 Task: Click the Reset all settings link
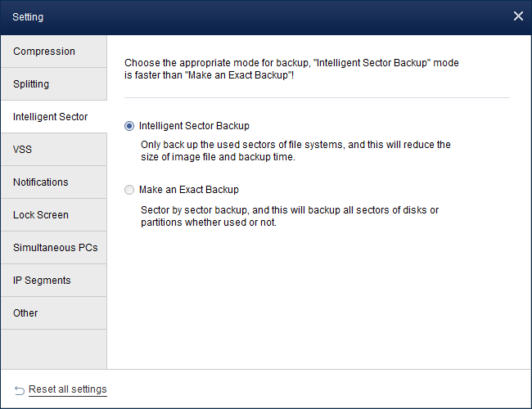pos(68,389)
